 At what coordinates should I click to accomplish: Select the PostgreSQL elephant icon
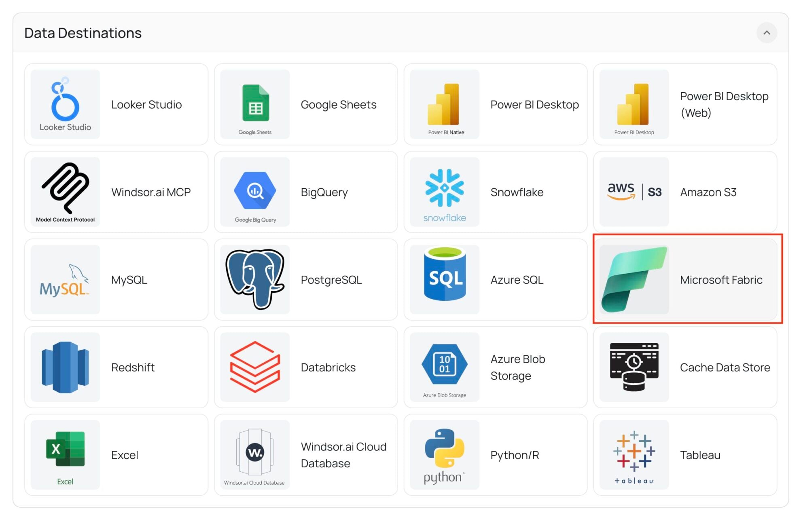[x=254, y=279]
